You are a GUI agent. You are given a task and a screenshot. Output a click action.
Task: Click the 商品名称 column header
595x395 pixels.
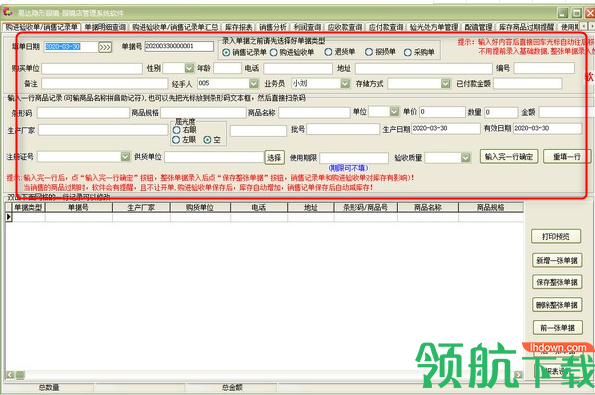[x=428, y=207]
